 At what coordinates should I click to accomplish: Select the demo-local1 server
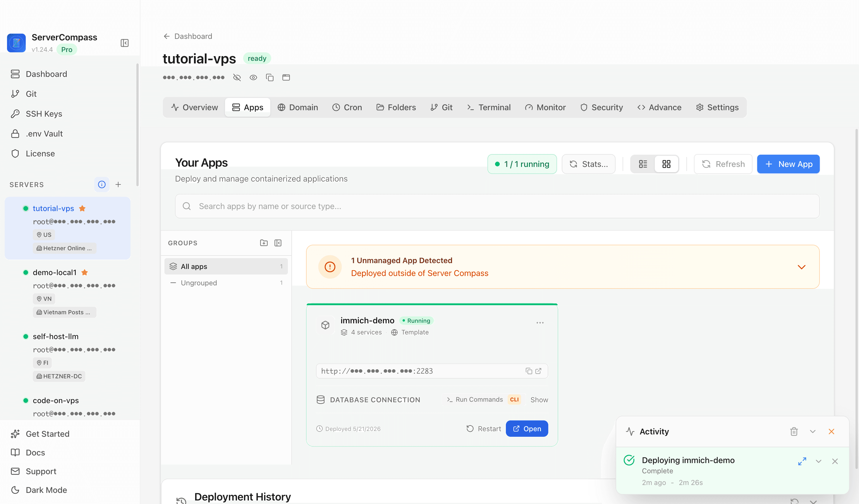68,292
